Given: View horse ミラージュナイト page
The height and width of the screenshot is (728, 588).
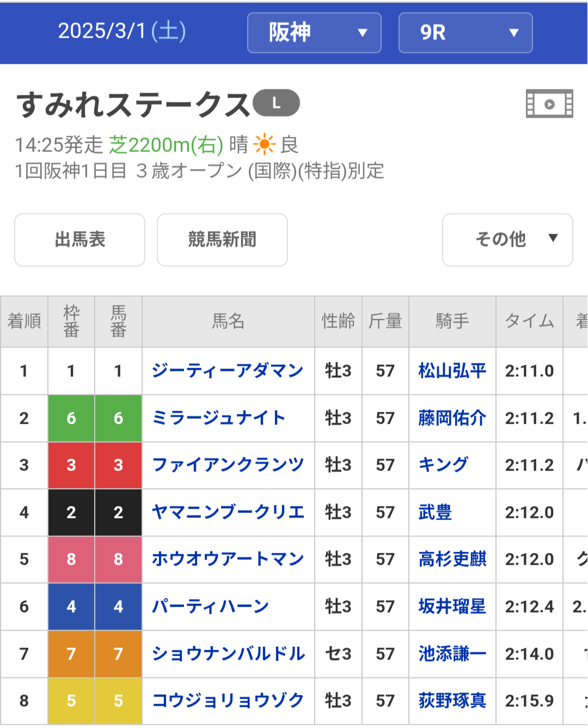Looking at the screenshot, I should pyautogui.click(x=218, y=418).
